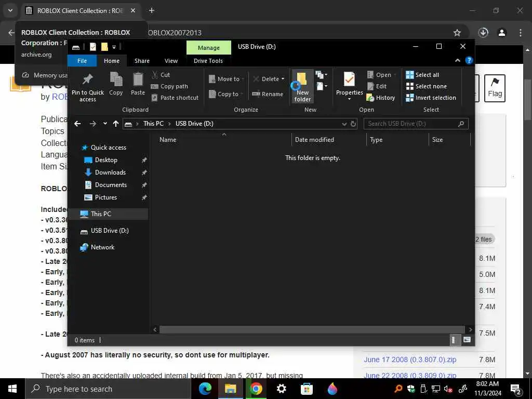
Task: Open the File menu tab
Action: coord(82,61)
